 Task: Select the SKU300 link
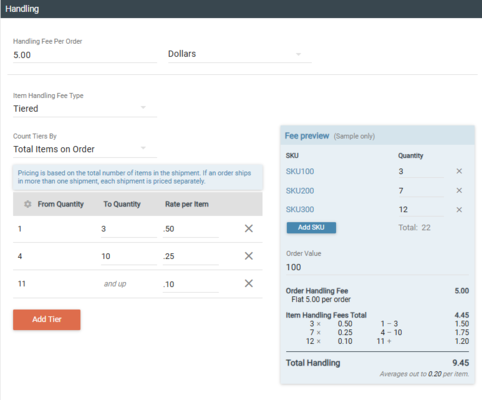pos(300,209)
